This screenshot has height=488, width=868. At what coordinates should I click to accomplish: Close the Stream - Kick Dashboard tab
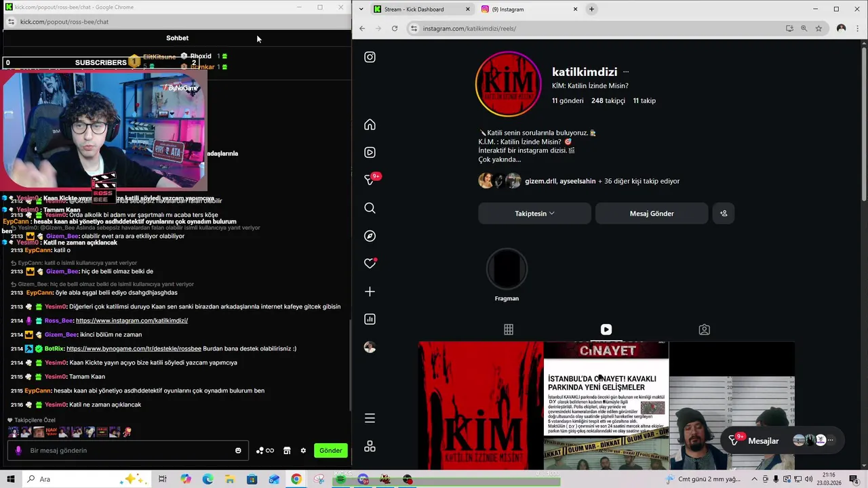pos(467,9)
